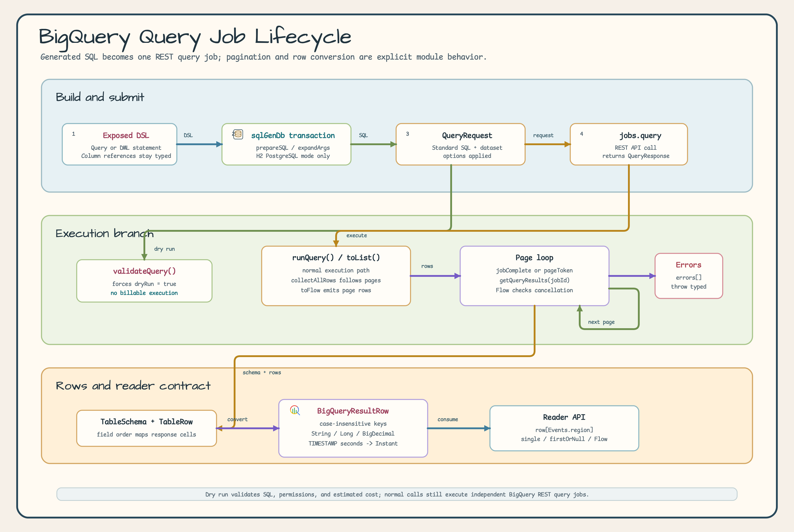Click 'Query or DML statement' text
The image size is (794, 532).
pyautogui.click(x=126, y=148)
